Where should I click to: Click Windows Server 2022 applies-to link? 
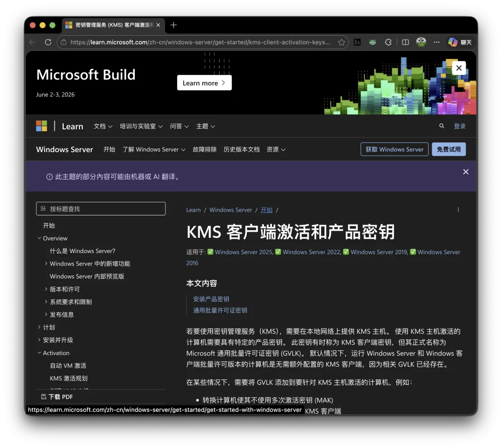point(311,252)
